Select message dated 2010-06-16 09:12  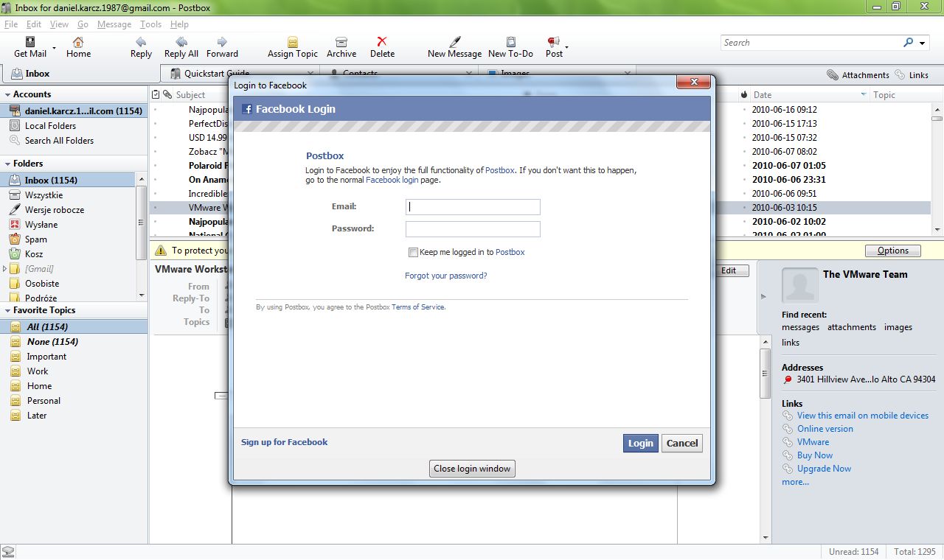(784, 110)
